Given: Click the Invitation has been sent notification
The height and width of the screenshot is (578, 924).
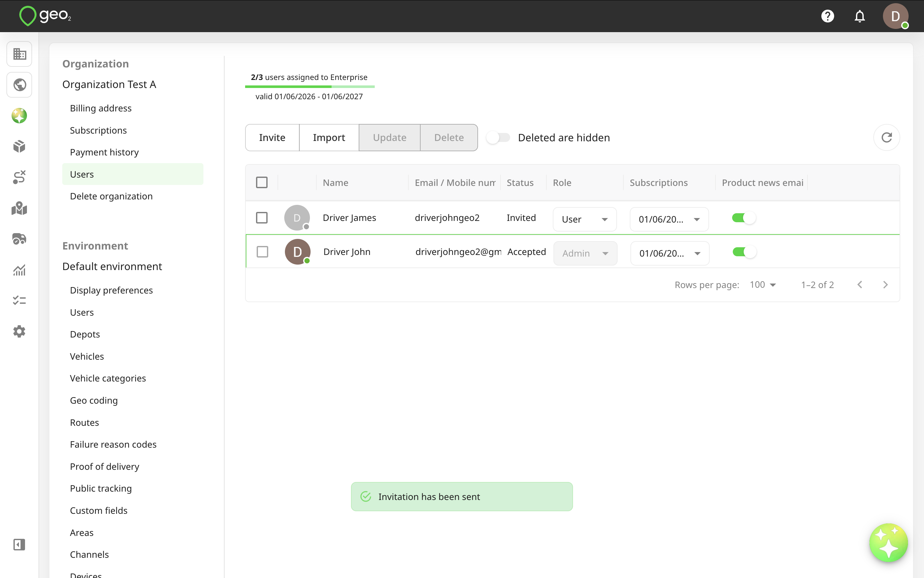Looking at the screenshot, I should point(462,496).
